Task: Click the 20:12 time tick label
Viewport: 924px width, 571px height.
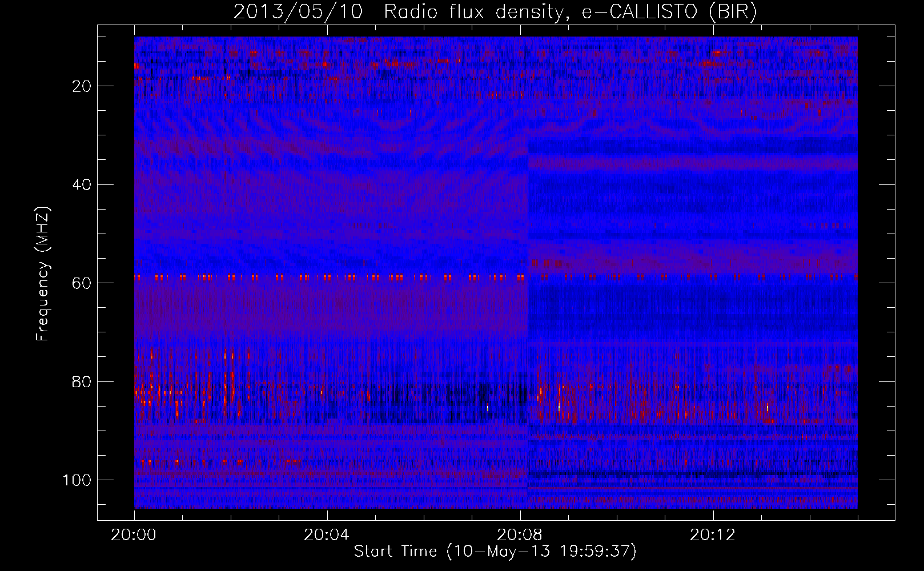Action: point(713,535)
